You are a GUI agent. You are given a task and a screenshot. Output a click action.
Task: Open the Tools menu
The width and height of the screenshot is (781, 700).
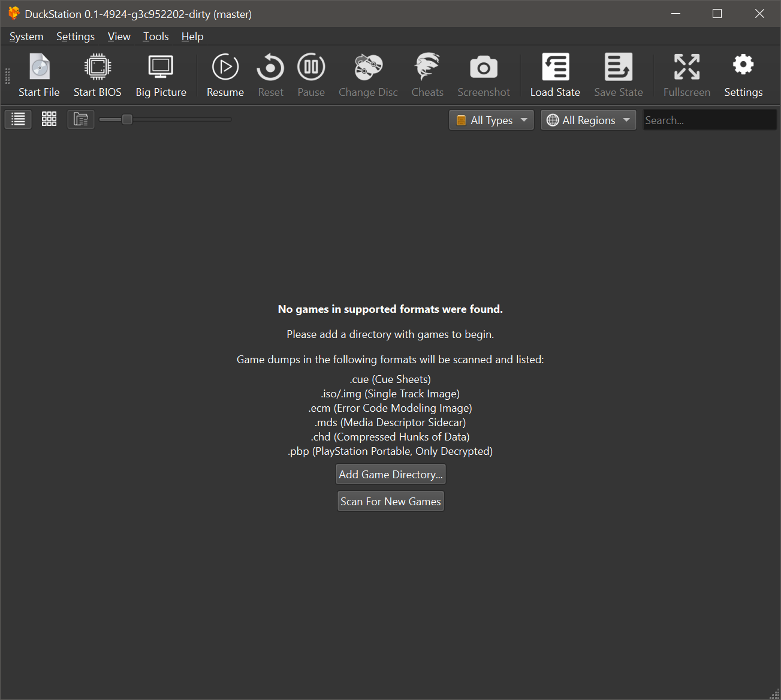(156, 37)
